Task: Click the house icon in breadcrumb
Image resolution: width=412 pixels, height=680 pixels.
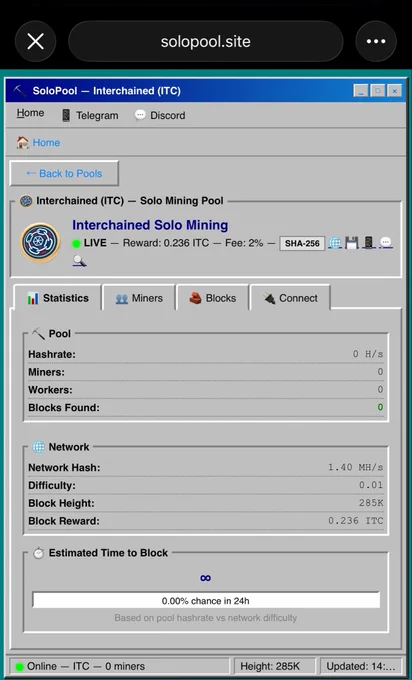Action: point(22,142)
